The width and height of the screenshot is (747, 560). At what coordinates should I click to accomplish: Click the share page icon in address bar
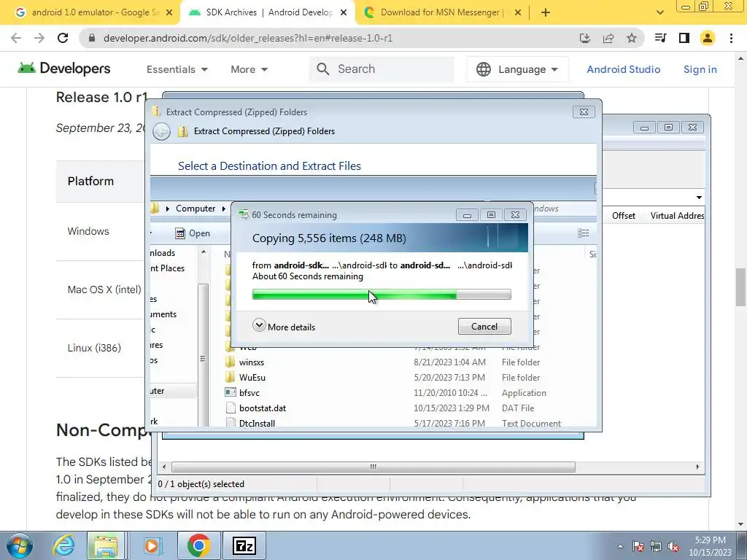tap(608, 38)
